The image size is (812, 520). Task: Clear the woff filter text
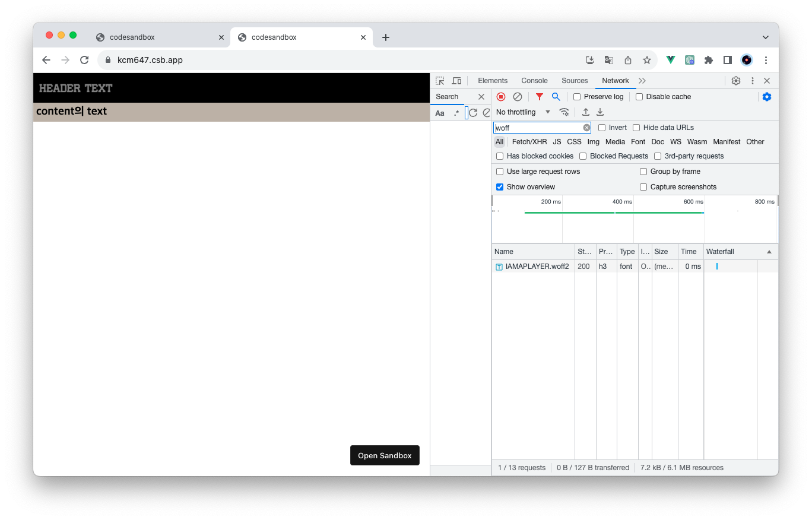586,128
